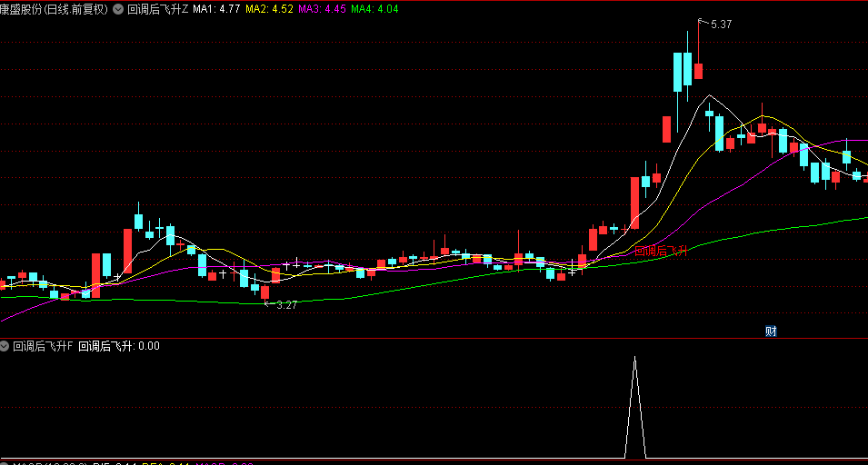Click the red candle at the 3.27 low
The image size is (868, 465).
click(x=265, y=292)
